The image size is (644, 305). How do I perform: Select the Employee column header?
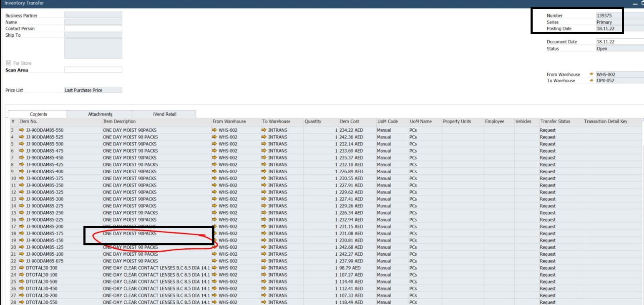(x=499, y=121)
